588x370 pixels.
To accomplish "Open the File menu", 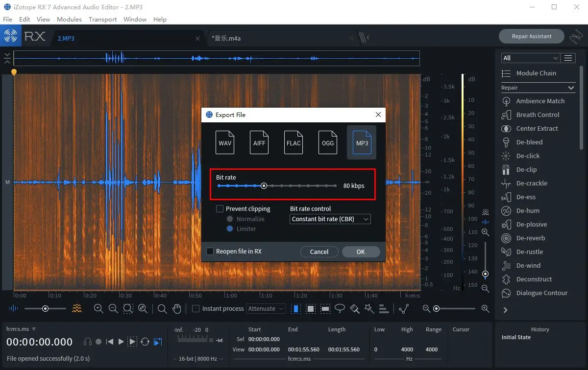I will (7, 19).
